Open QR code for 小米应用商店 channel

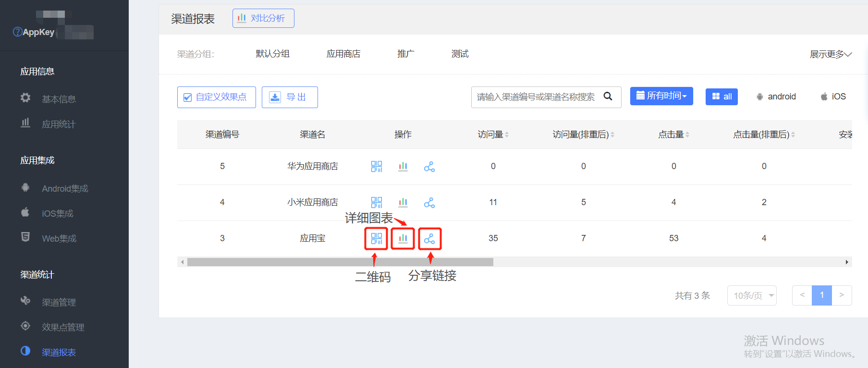coord(377,202)
